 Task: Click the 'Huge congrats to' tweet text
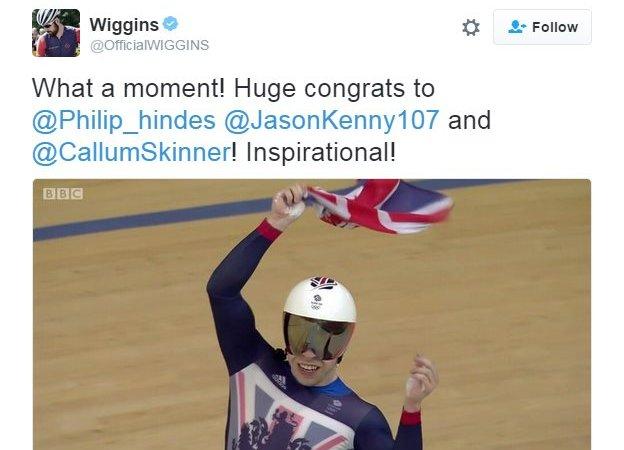point(334,89)
